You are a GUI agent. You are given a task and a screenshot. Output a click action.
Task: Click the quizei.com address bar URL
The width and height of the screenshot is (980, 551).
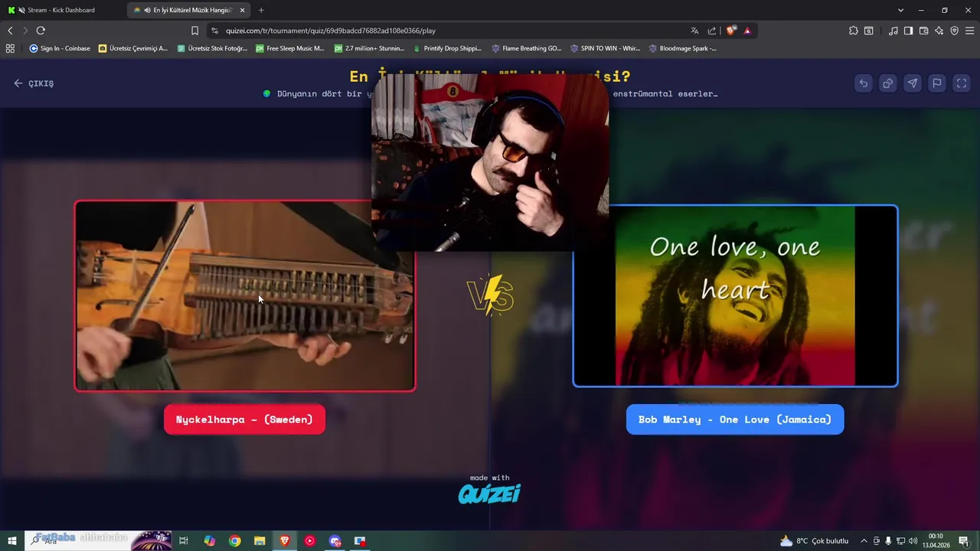(331, 31)
